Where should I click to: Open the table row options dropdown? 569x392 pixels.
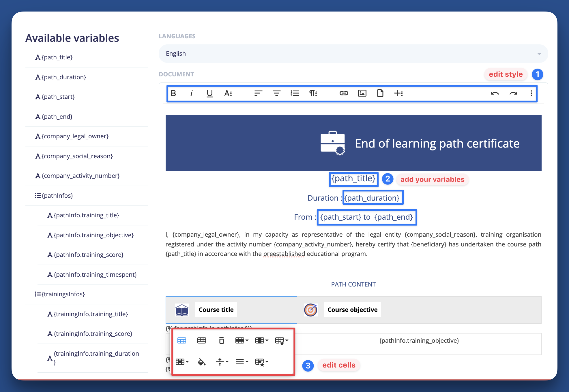[x=242, y=340]
